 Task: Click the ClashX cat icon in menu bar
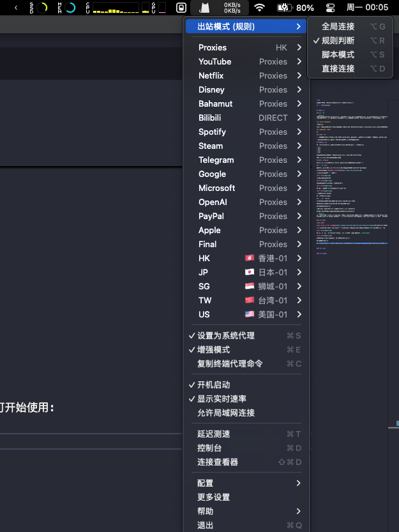pos(204,8)
